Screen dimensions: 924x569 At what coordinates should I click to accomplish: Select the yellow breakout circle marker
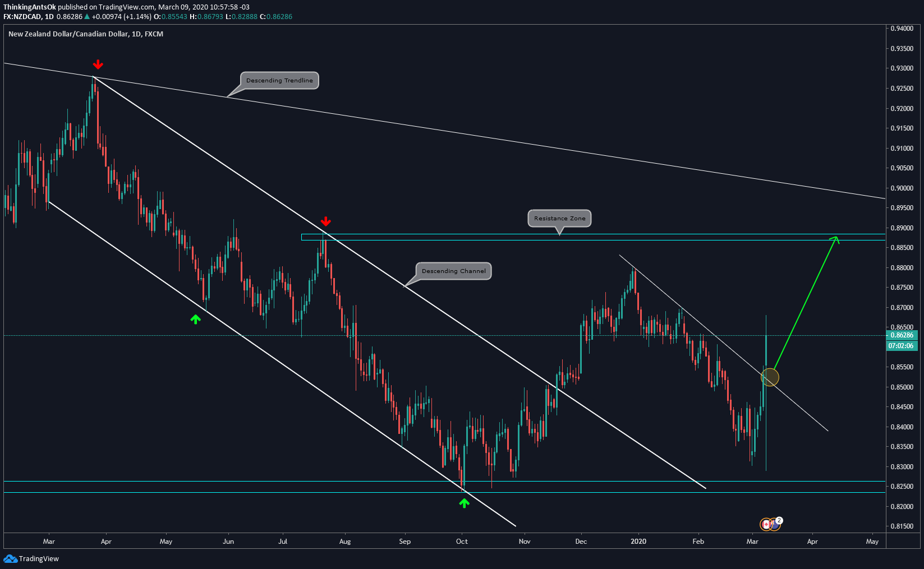tap(770, 377)
